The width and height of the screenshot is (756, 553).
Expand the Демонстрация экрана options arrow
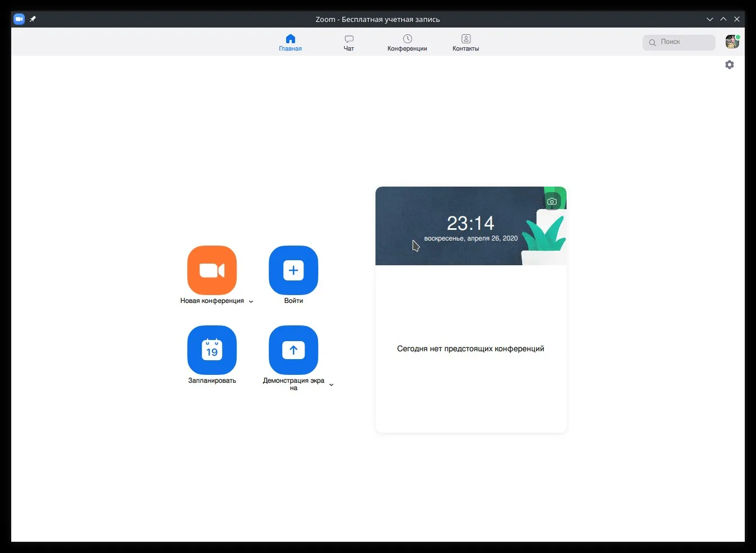(331, 385)
